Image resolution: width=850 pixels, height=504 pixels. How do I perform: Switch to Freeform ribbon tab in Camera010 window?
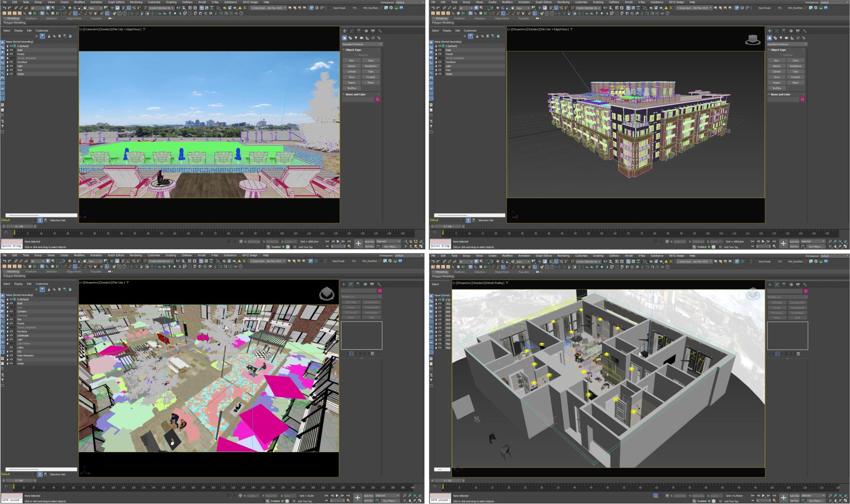coord(31,18)
